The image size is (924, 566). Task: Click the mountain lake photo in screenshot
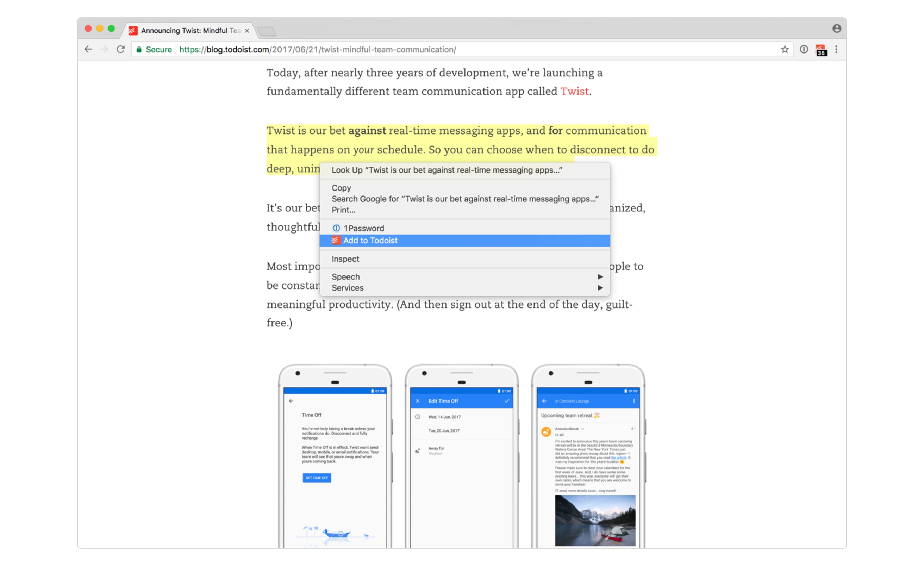595,520
